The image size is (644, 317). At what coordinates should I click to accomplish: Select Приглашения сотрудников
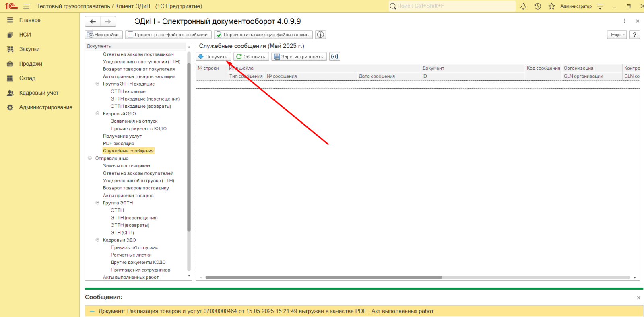click(x=140, y=270)
